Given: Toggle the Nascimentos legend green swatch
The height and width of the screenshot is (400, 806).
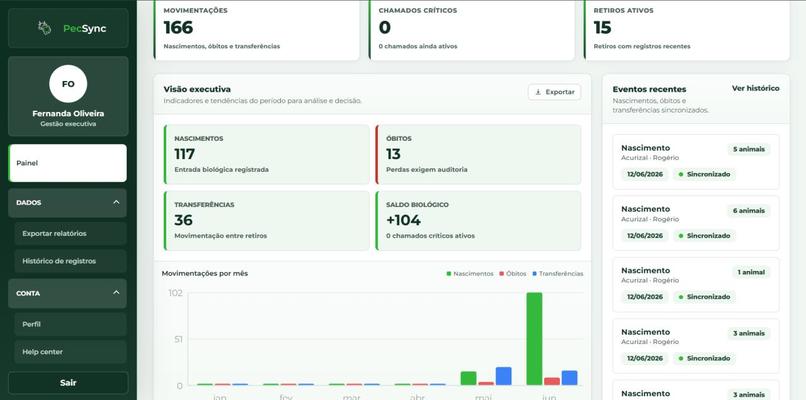Looking at the screenshot, I should (449, 274).
